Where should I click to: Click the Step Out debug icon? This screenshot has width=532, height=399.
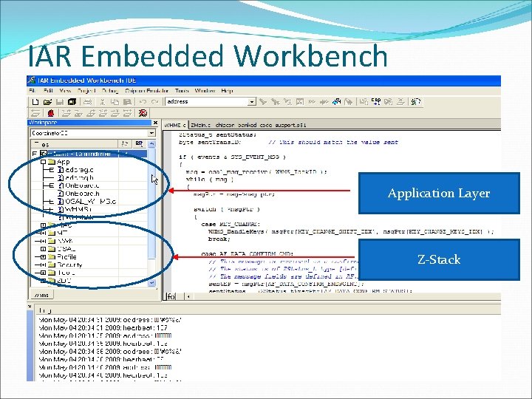(x=91, y=113)
